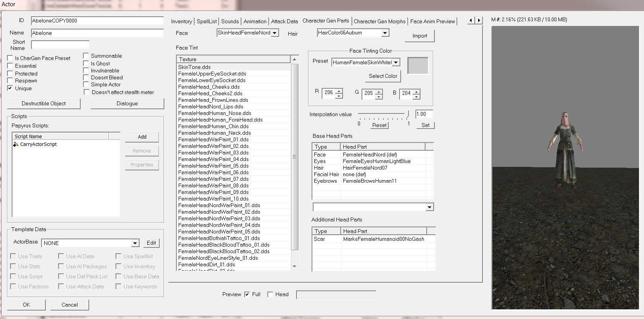Open the Character Gen Morphs tab
Screen dimensions: 644x319
click(x=379, y=21)
